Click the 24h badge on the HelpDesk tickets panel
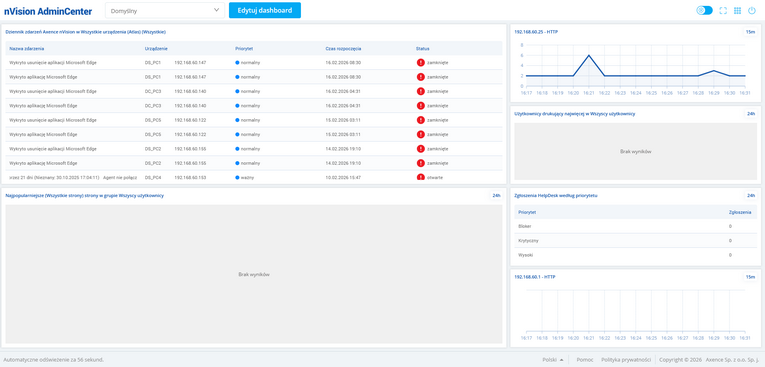The width and height of the screenshot is (765, 367). click(x=751, y=195)
